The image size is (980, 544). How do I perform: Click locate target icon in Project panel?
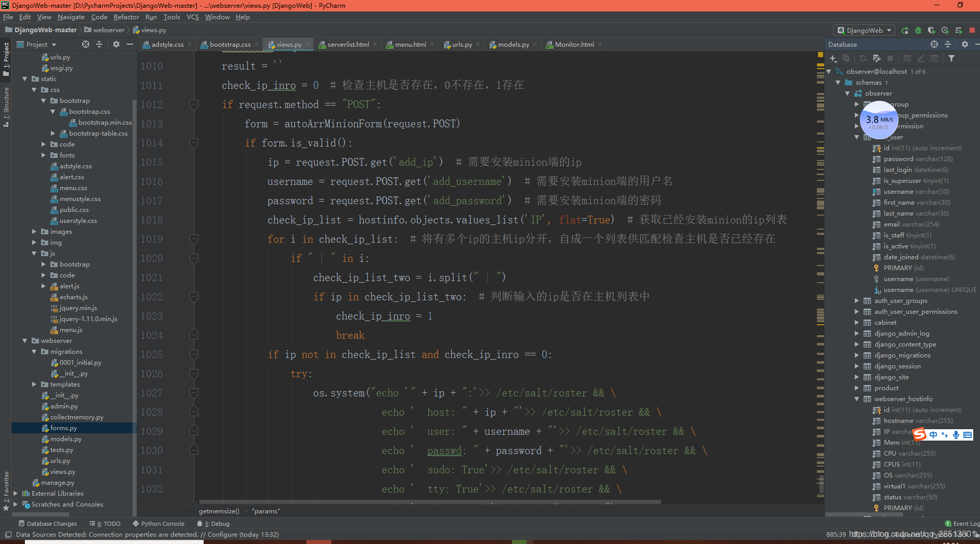86,45
